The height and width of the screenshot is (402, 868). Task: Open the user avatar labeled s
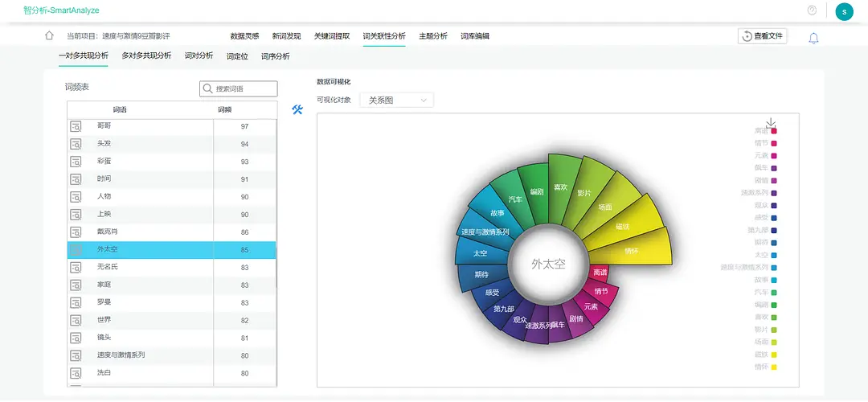(x=844, y=11)
